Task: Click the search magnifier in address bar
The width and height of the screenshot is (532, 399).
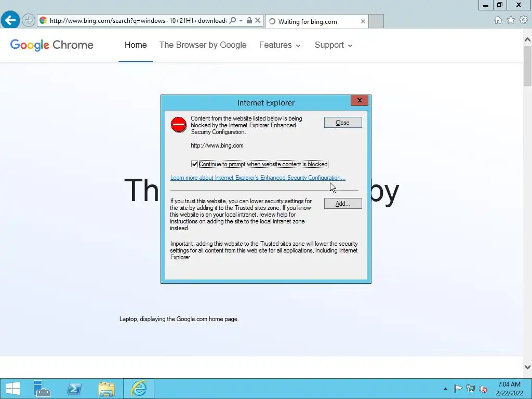Action: coord(232,20)
